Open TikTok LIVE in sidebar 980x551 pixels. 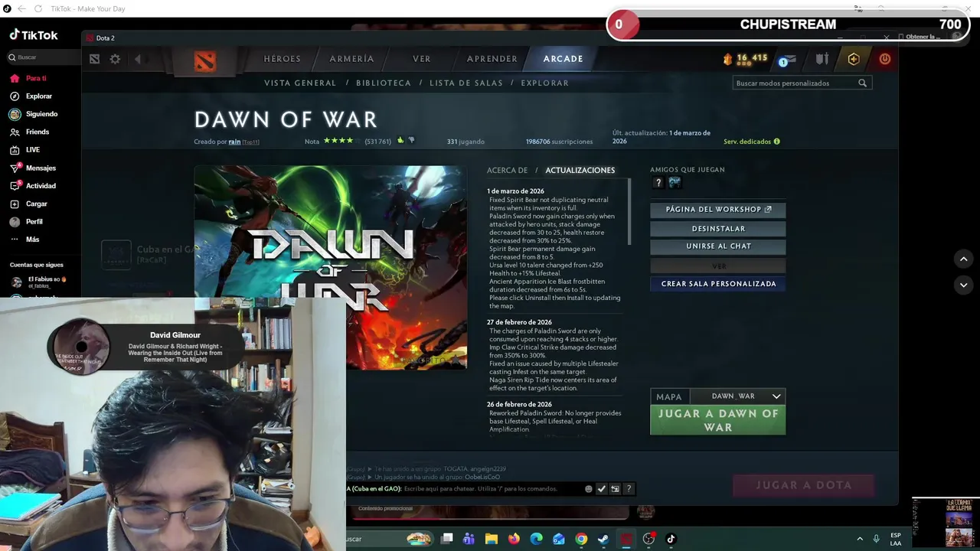(24, 150)
